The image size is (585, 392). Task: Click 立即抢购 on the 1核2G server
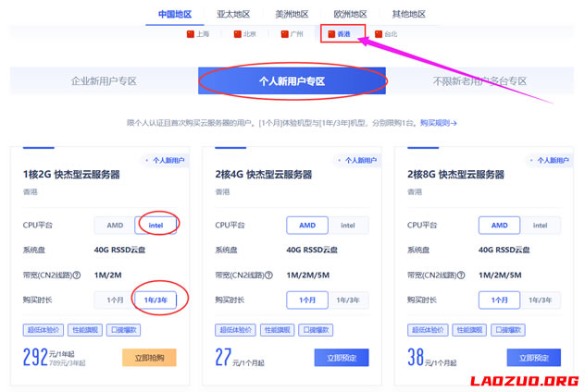[149, 358]
